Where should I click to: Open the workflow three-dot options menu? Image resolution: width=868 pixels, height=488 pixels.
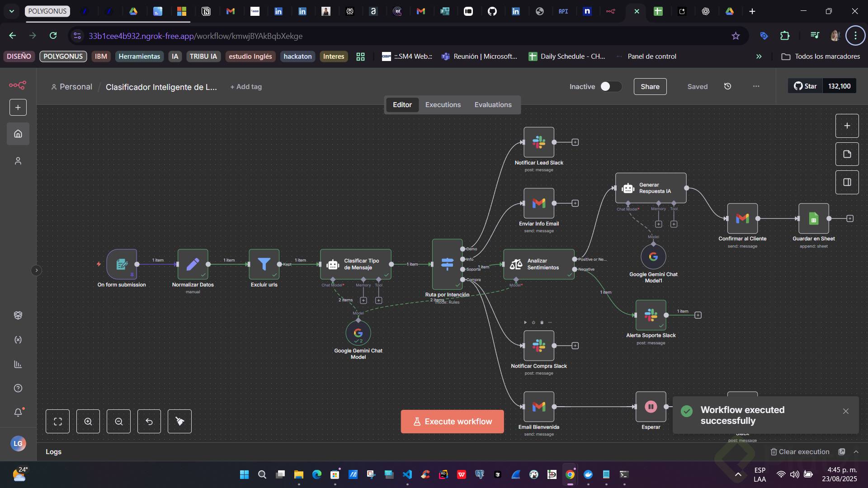coord(756,86)
